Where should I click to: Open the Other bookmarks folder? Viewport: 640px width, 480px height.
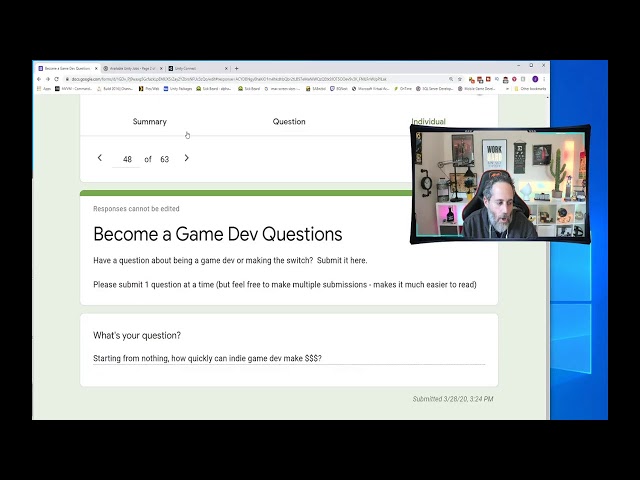pyautogui.click(x=530, y=89)
